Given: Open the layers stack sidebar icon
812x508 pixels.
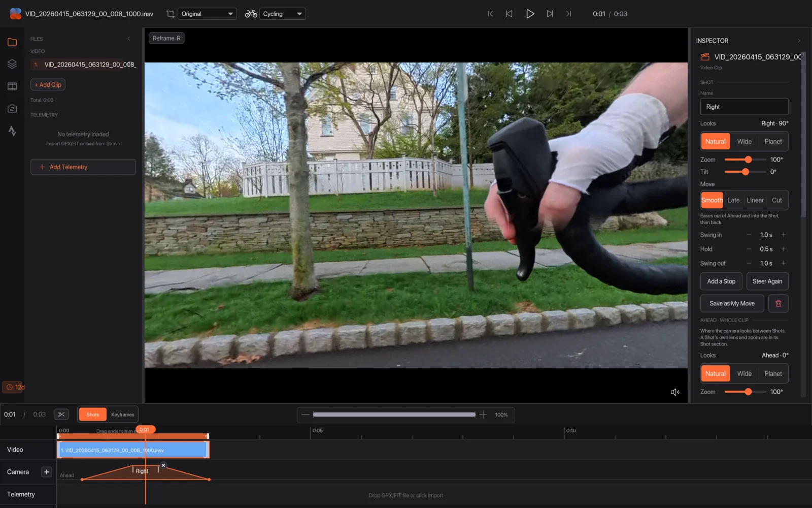Looking at the screenshot, I should click(x=12, y=64).
